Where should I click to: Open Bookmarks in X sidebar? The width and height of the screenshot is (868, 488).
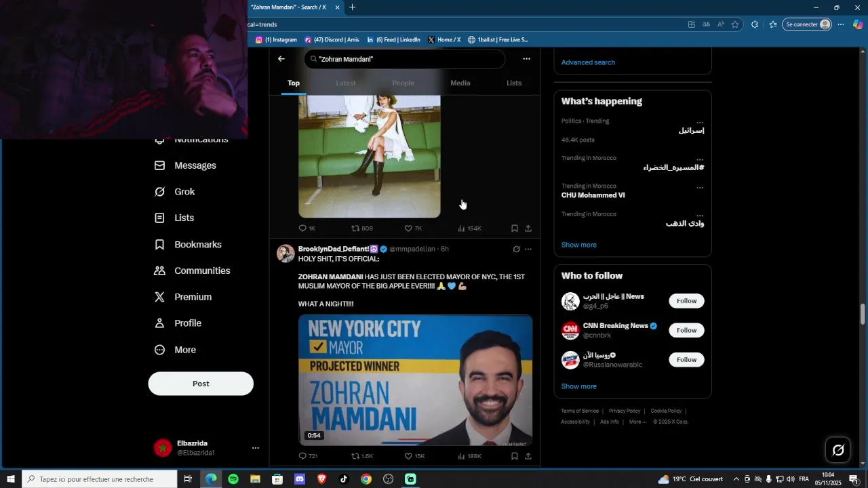coord(188,245)
